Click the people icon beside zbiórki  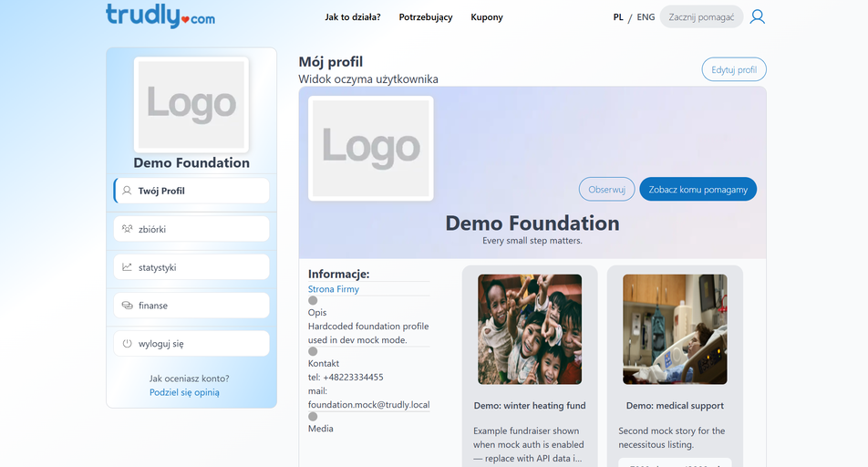(x=127, y=229)
